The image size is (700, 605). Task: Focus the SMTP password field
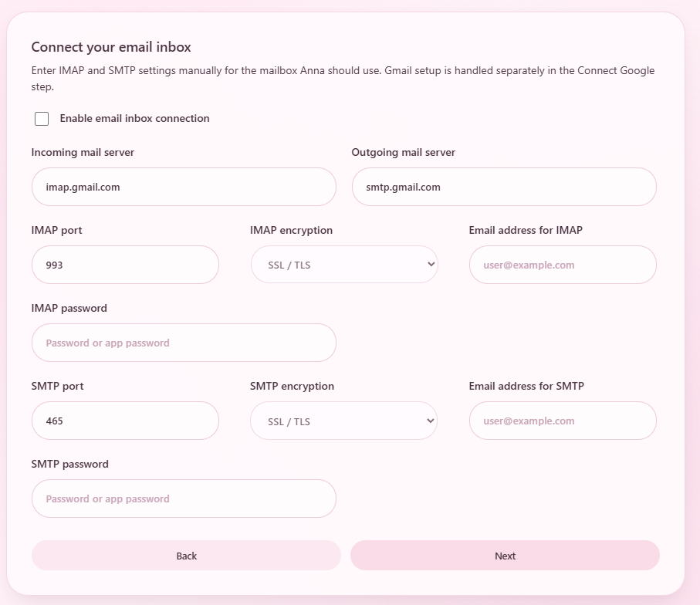pos(184,499)
